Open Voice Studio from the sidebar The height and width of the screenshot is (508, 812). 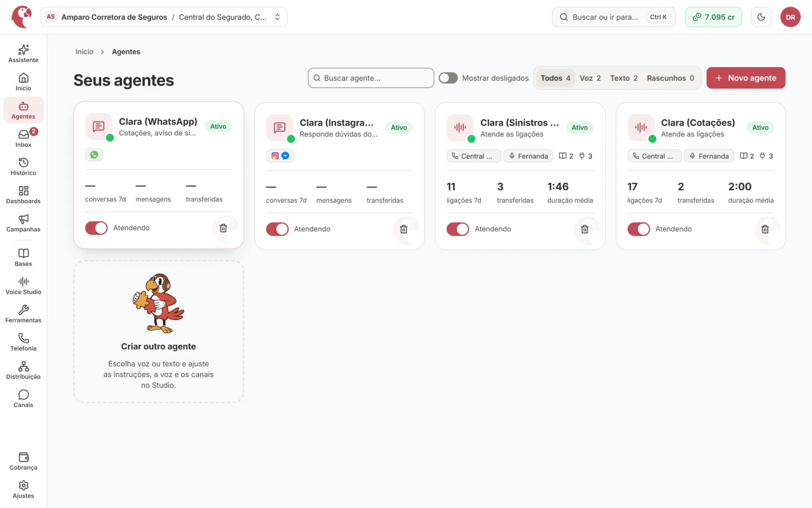tap(23, 286)
